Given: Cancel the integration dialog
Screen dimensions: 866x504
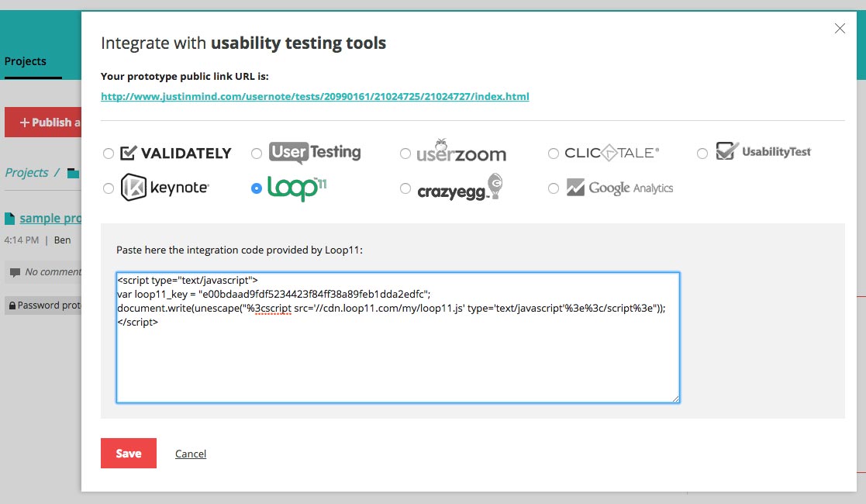Looking at the screenshot, I should coord(191,454).
